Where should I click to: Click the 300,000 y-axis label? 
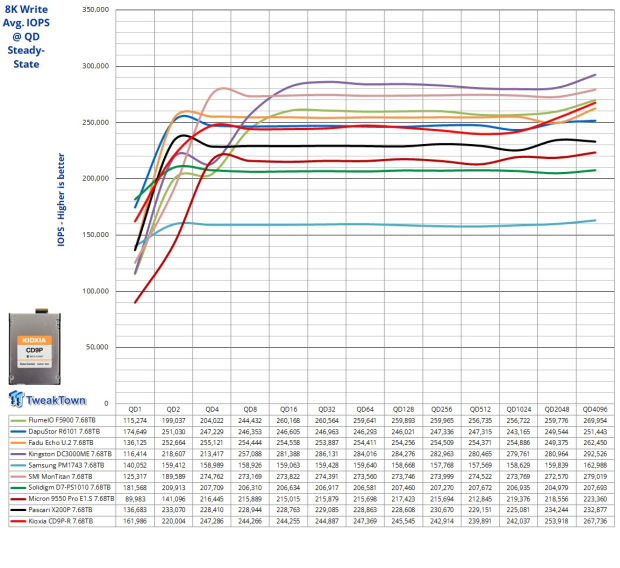coord(96,66)
